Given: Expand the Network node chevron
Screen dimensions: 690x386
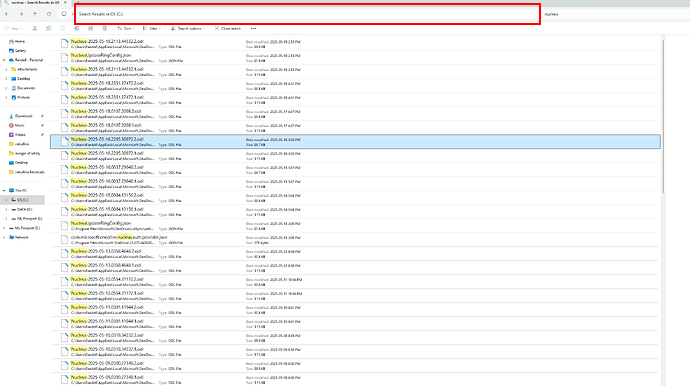Looking at the screenshot, I should [4, 237].
